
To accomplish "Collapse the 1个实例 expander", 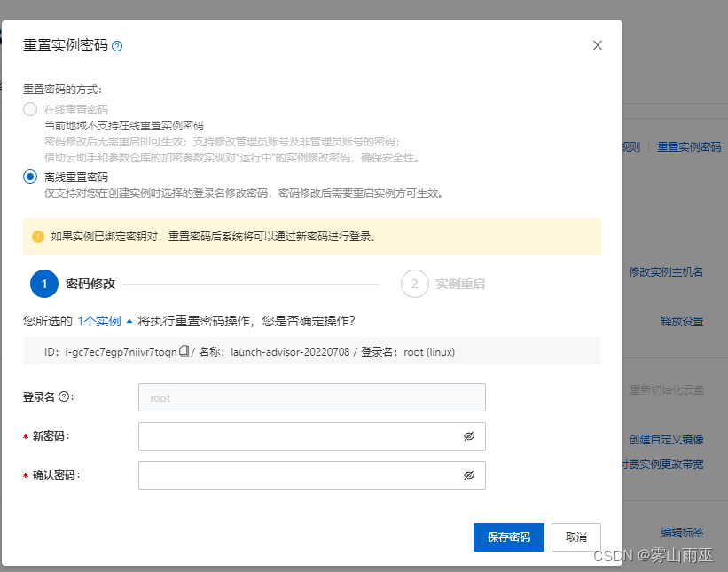I will [129, 321].
